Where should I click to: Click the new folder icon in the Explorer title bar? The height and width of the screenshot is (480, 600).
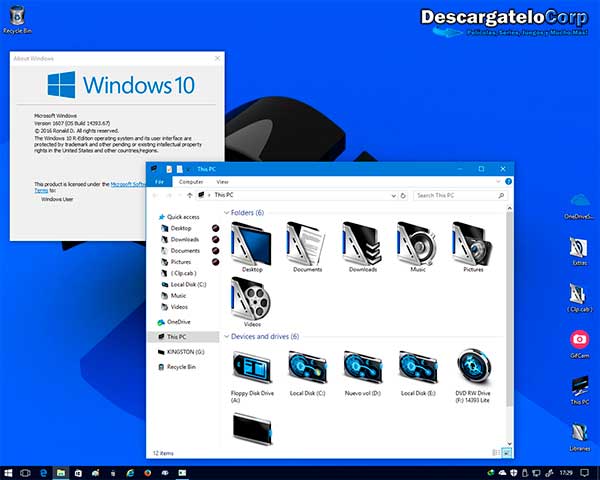coord(180,169)
